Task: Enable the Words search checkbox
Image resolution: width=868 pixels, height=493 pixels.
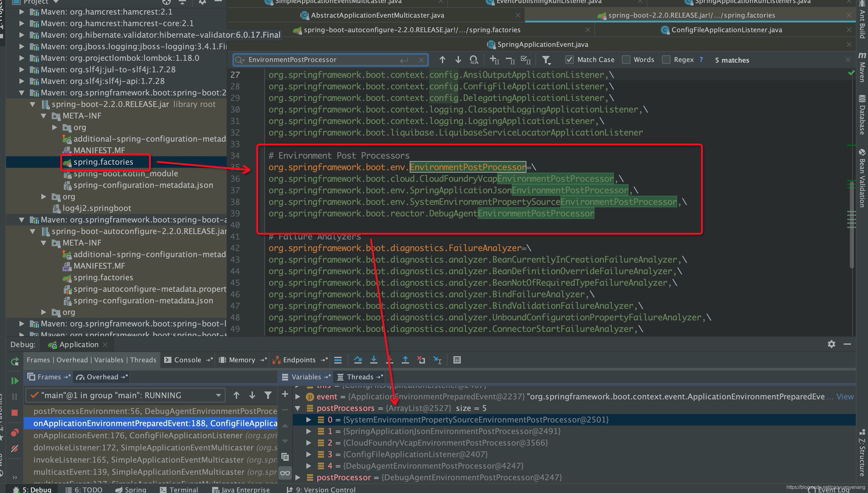Action: click(626, 60)
